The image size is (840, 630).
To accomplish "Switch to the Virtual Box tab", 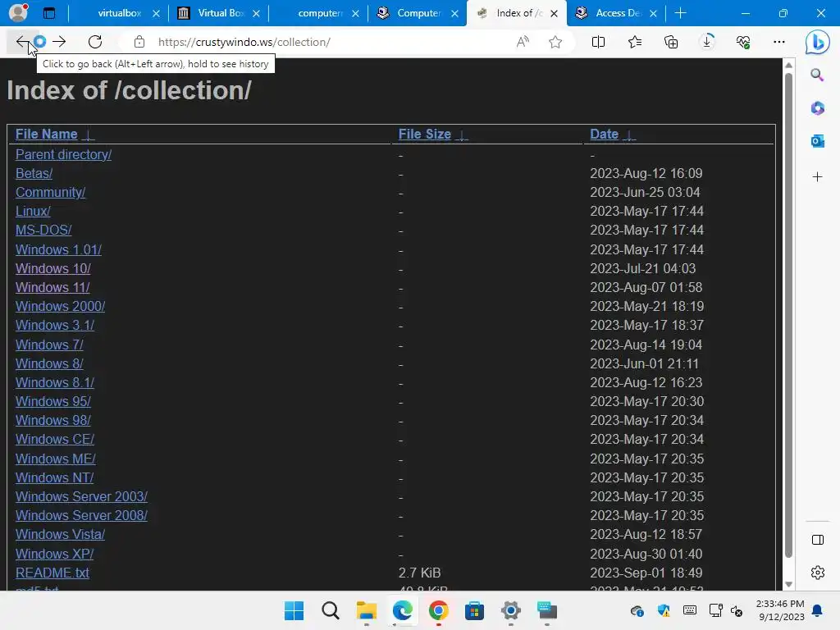I will 220,13.
